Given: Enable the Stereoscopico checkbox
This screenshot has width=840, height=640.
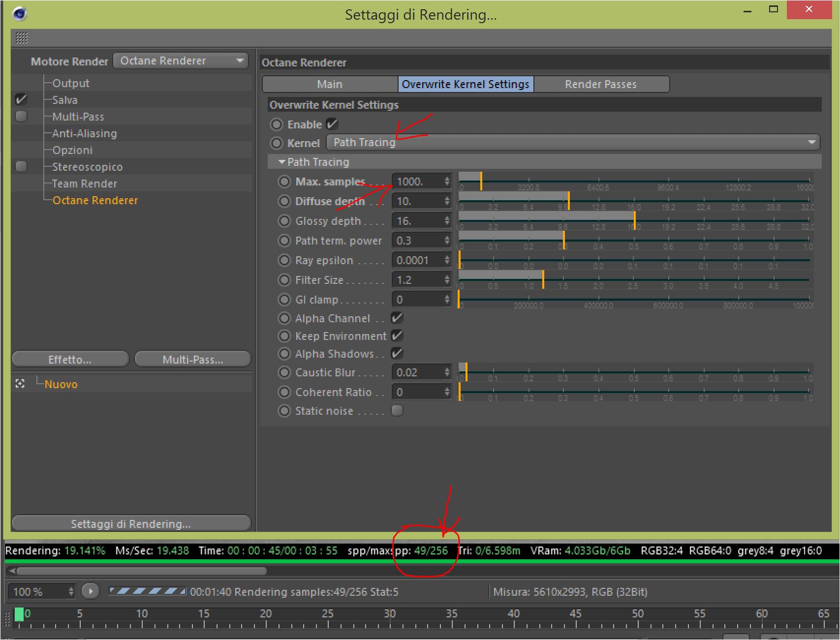Looking at the screenshot, I should (21, 166).
